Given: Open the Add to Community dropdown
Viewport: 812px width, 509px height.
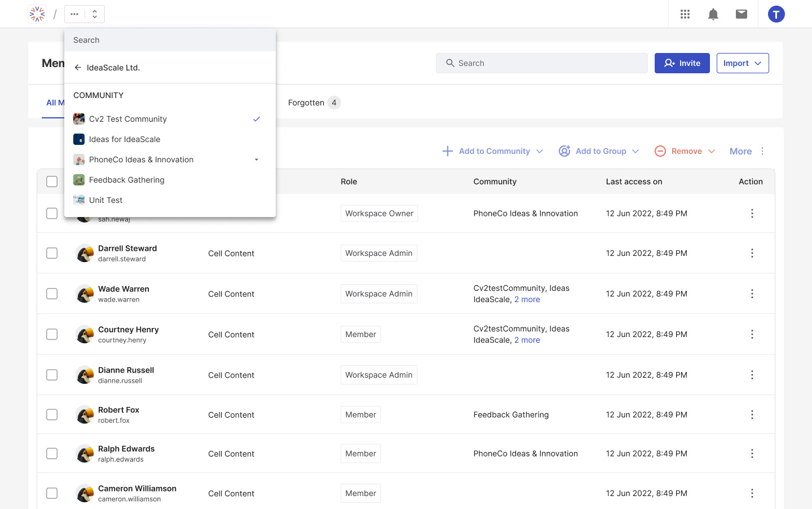Looking at the screenshot, I should [x=493, y=151].
